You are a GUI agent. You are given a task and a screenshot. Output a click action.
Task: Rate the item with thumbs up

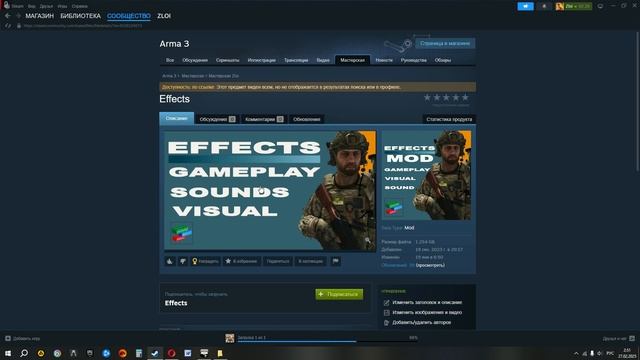click(x=170, y=261)
